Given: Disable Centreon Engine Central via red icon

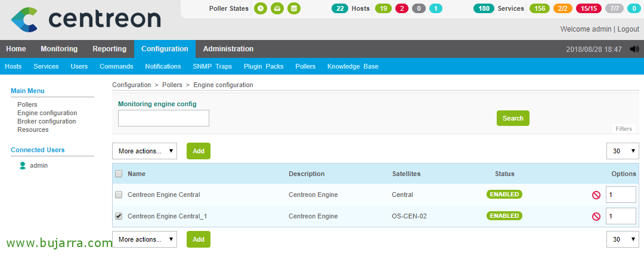Looking at the screenshot, I should click(596, 195).
